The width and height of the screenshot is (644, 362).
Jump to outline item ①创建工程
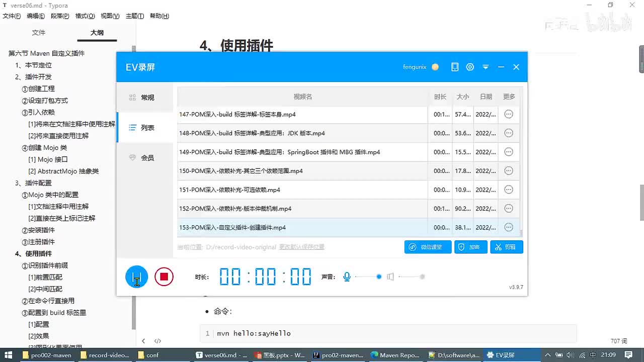click(38, 89)
